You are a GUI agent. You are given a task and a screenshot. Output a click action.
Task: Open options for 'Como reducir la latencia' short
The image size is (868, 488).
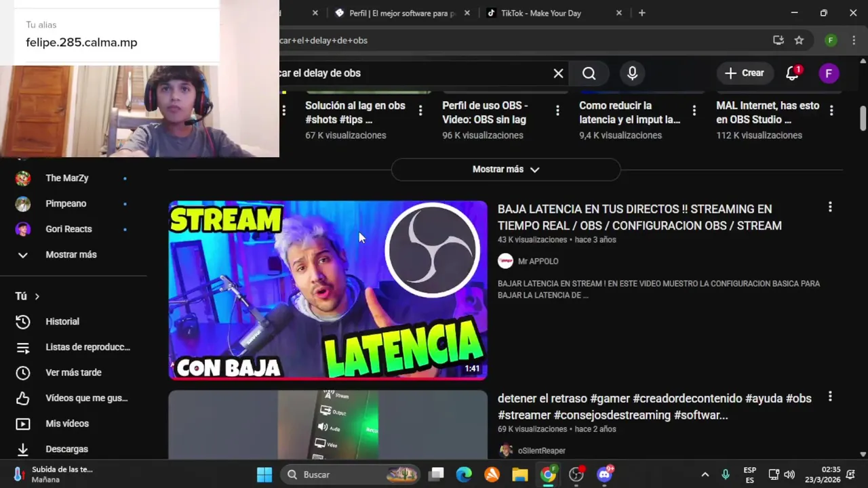coord(694,110)
